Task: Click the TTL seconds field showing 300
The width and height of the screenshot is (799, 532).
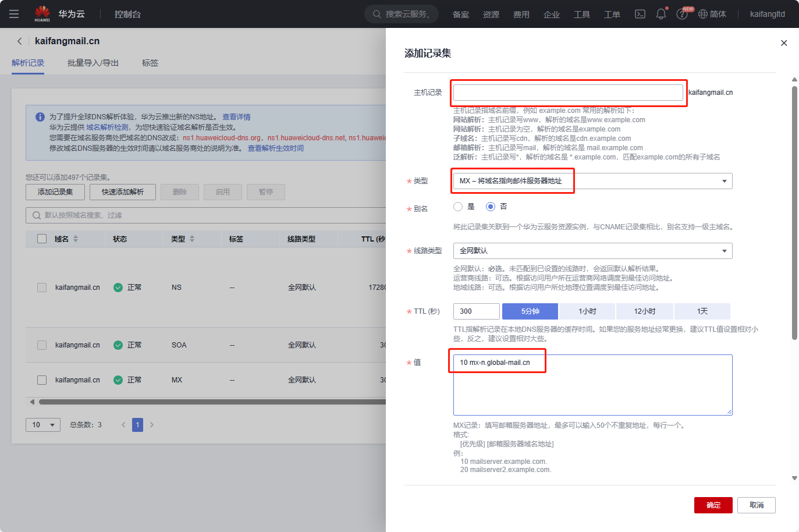Action: coord(477,311)
